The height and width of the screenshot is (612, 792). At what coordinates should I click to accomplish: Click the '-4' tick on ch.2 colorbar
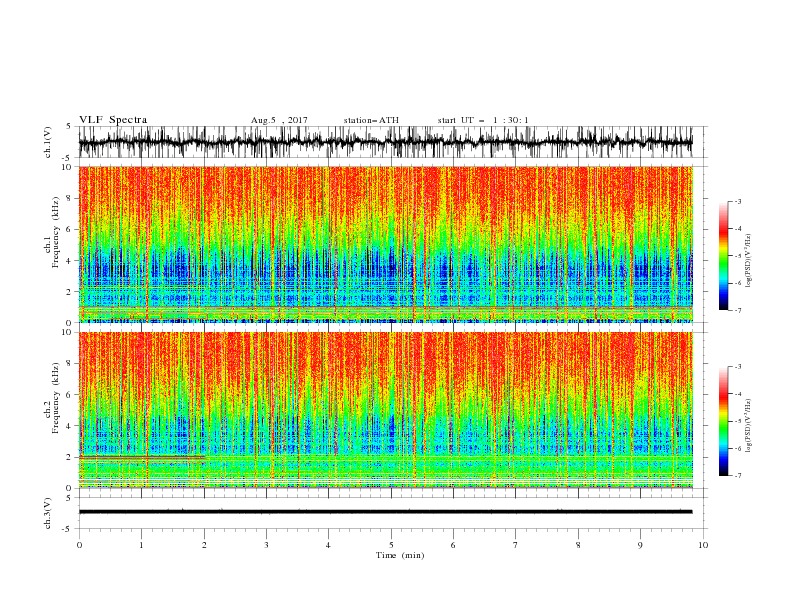(x=737, y=394)
